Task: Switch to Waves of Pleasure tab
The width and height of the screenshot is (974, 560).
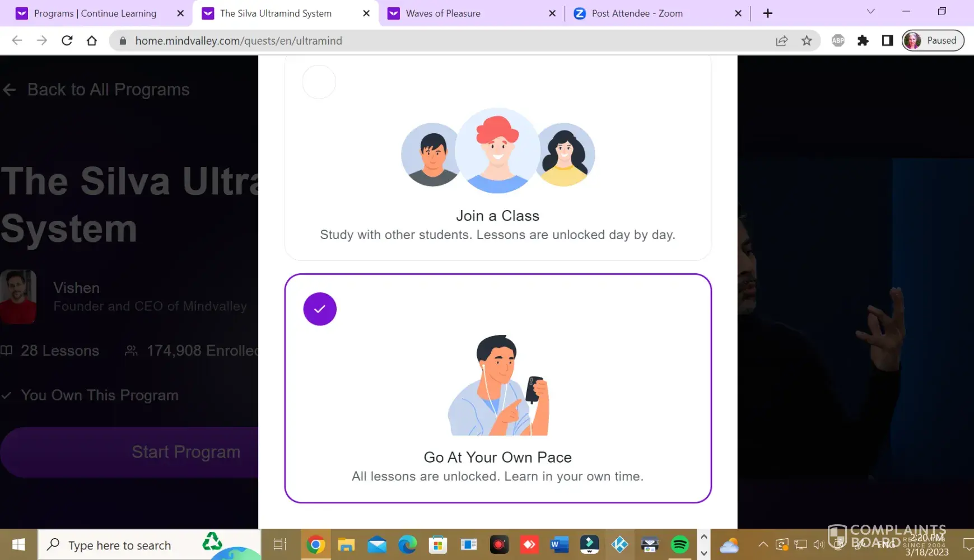Action: (x=443, y=13)
